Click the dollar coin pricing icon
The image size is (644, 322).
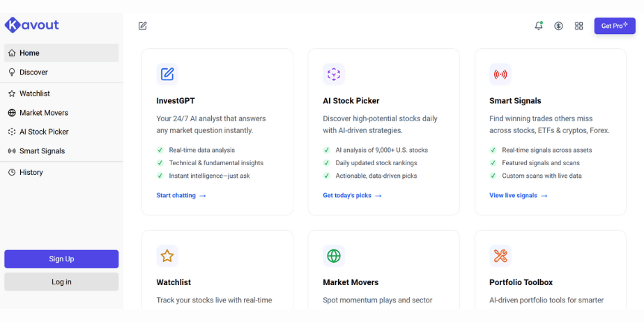pos(558,26)
